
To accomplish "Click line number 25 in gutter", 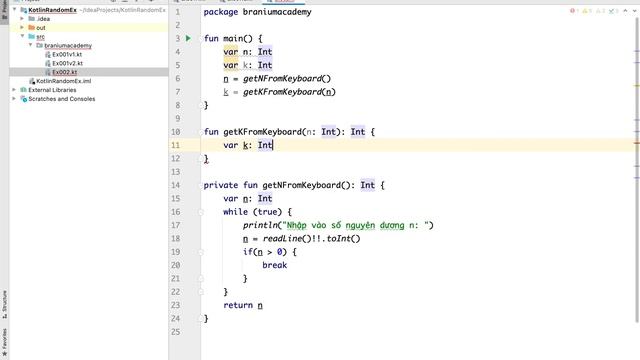I will (x=176, y=332).
